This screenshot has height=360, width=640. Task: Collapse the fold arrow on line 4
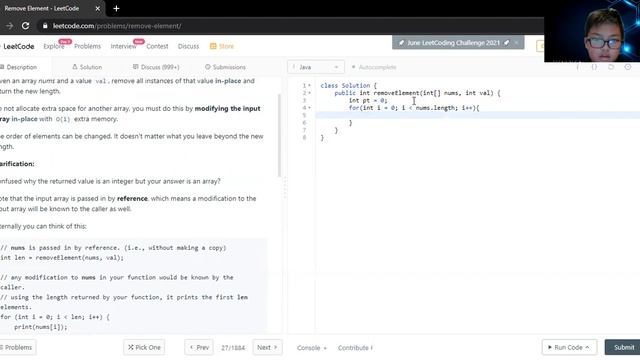(309, 108)
